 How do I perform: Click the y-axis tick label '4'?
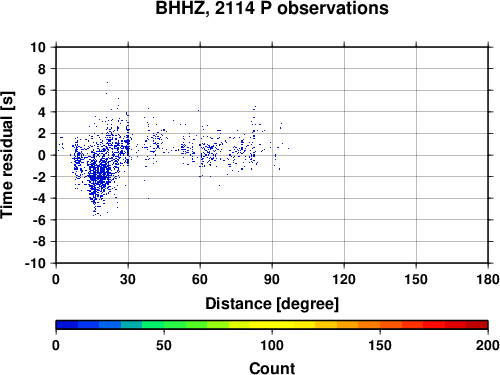click(x=42, y=112)
